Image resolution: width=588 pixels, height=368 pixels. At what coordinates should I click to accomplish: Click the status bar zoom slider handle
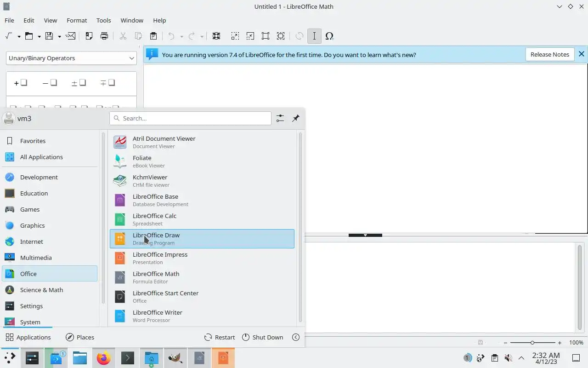(x=532, y=343)
